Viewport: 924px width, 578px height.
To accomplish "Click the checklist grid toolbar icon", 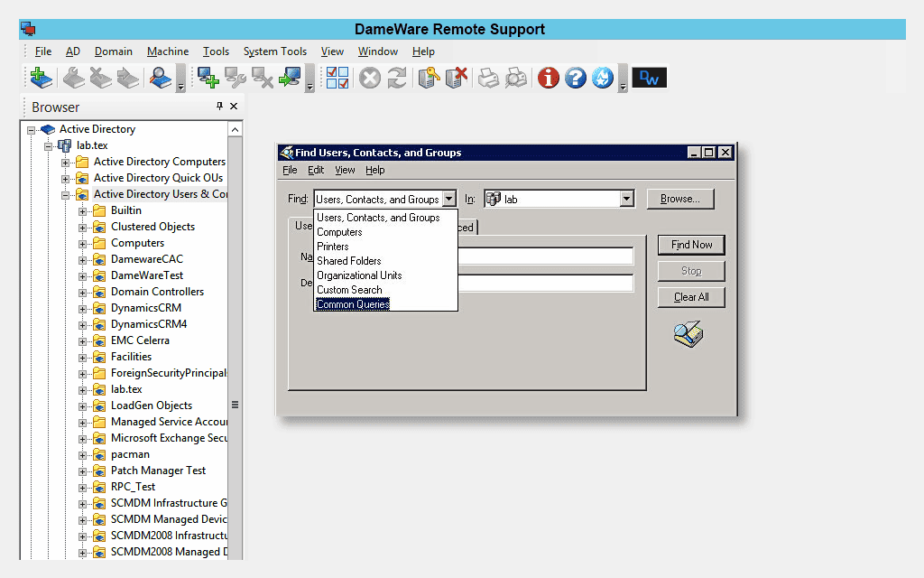I will pyautogui.click(x=337, y=79).
